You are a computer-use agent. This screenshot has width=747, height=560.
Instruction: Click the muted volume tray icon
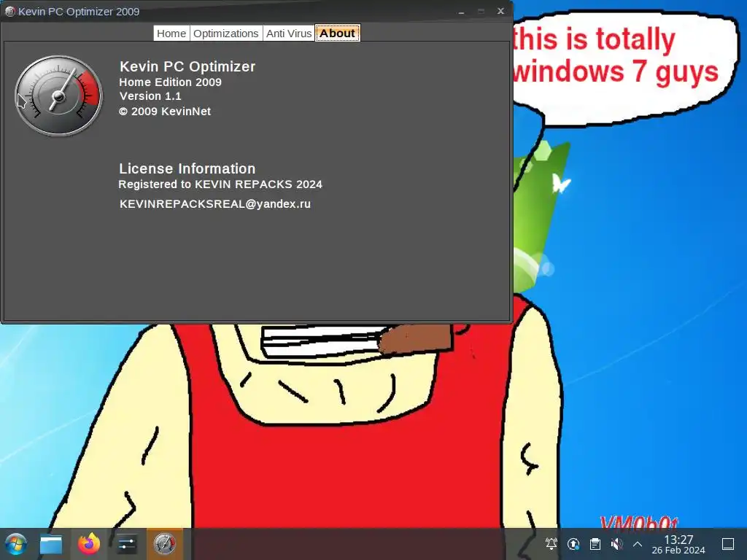(616, 544)
